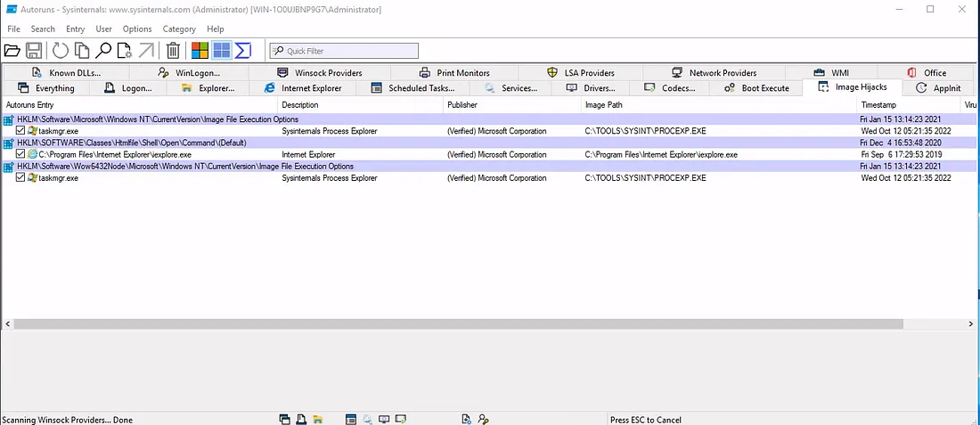Click the Find magnifier toolbar icon
Image resolution: width=980 pixels, height=425 pixels.
(x=103, y=51)
